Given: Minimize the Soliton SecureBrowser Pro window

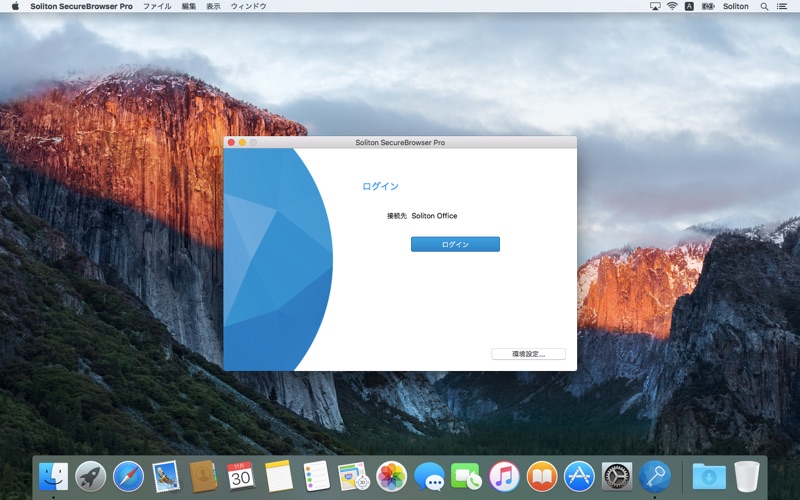Looking at the screenshot, I should click(242, 142).
